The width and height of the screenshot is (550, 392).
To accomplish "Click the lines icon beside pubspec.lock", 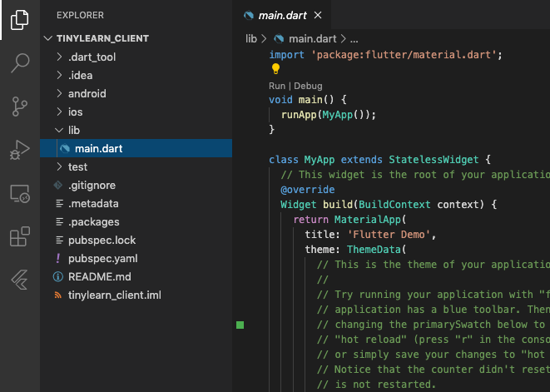I will click(60, 240).
